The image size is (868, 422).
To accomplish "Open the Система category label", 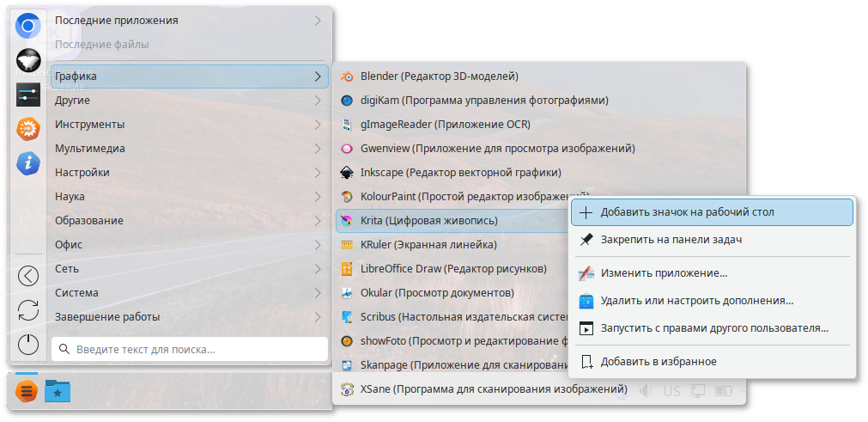I will tap(76, 293).
